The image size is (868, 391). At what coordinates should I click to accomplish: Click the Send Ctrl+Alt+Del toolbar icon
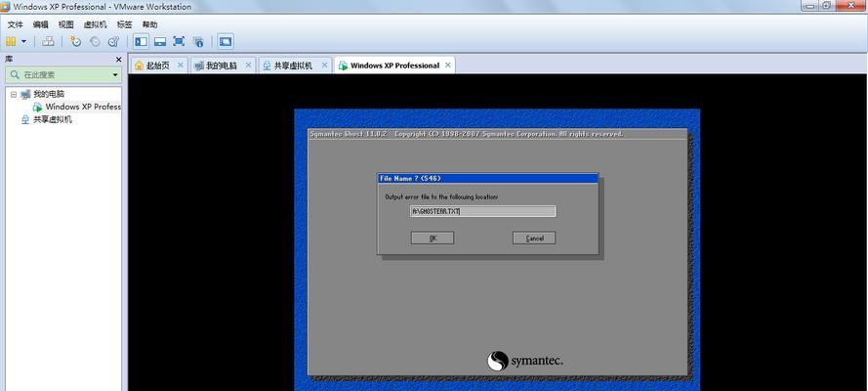pyautogui.click(x=48, y=41)
